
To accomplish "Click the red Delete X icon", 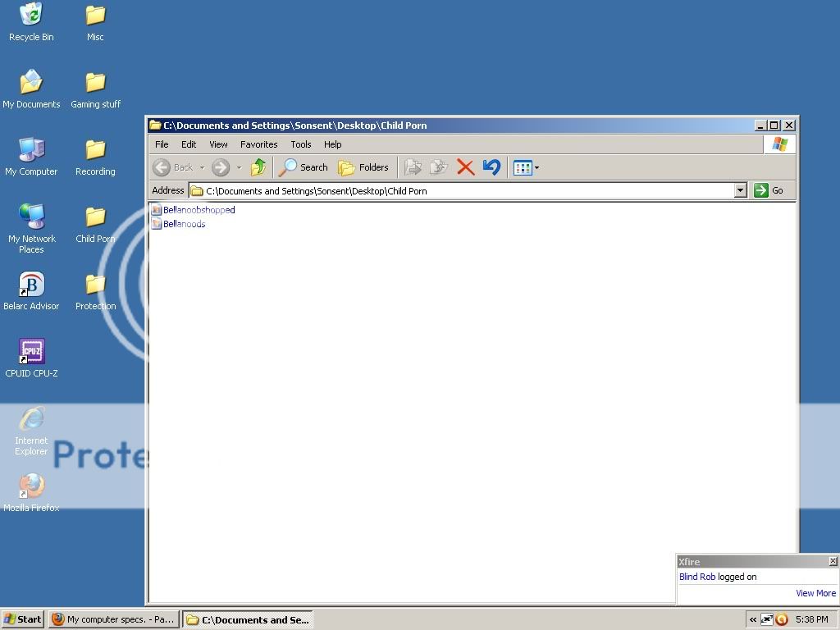I will click(x=465, y=167).
